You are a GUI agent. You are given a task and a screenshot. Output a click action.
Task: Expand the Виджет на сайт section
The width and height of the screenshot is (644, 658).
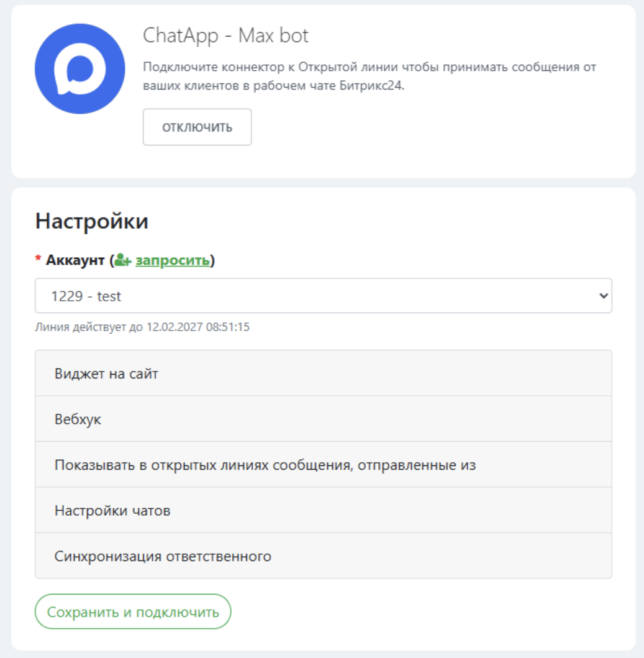[323, 373]
